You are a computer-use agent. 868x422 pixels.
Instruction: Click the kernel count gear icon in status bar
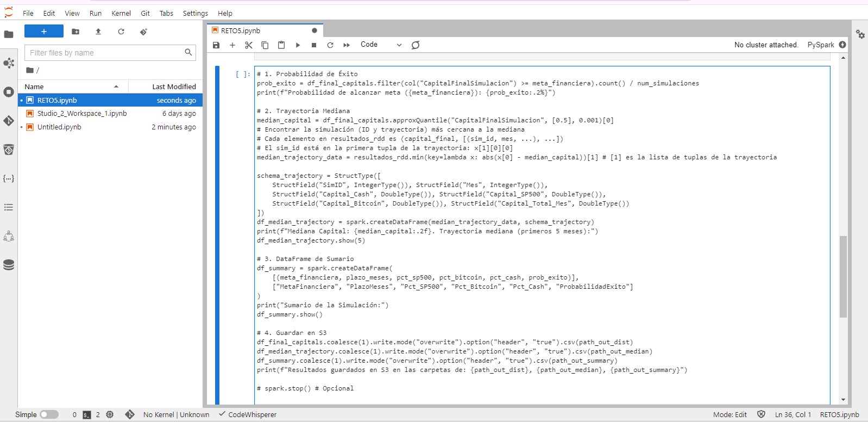(x=110, y=414)
